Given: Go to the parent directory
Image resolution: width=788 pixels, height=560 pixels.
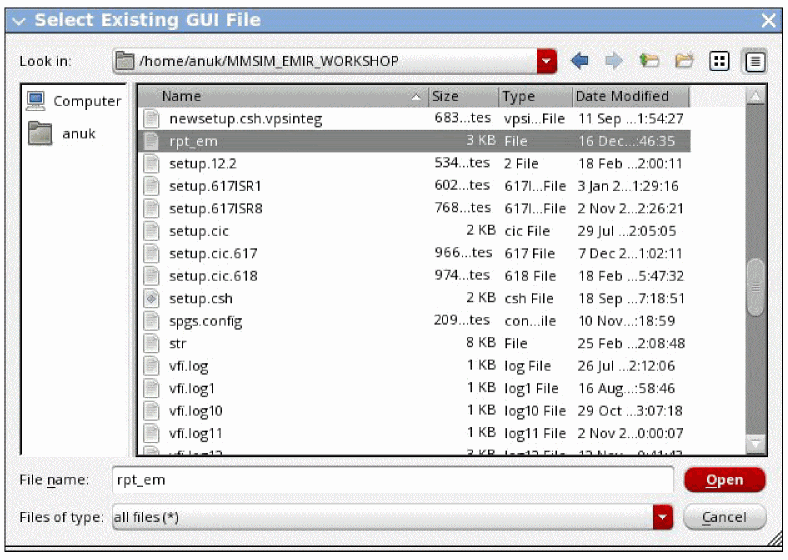Looking at the screenshot, I should [x=649, y=62].
